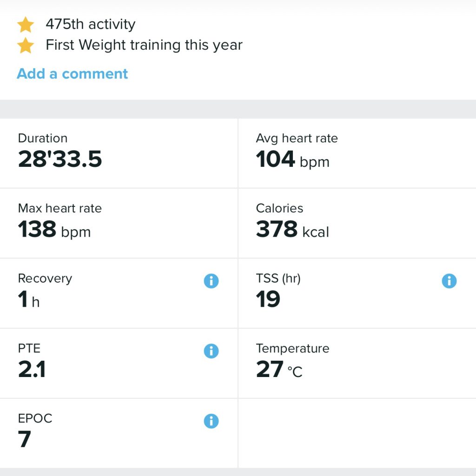Select First Weight training this year text

(x=144, y=45)
